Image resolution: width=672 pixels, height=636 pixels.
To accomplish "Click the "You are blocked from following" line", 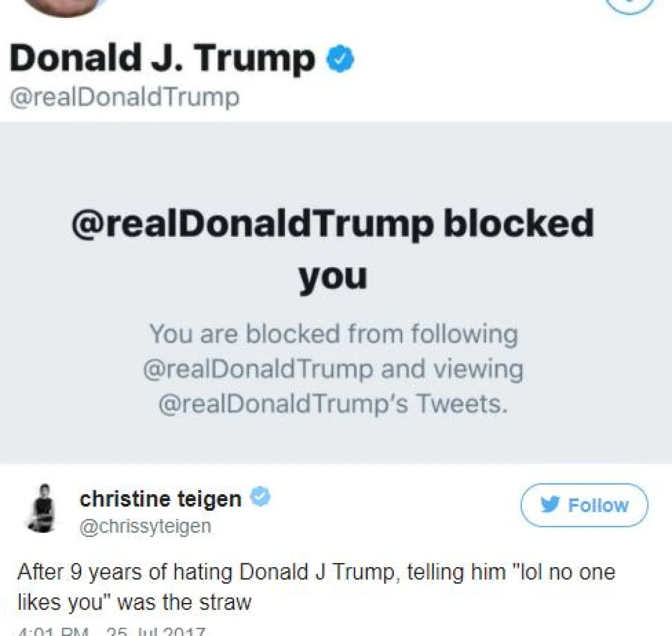I will pyautogui.click(x=333, y=334).
